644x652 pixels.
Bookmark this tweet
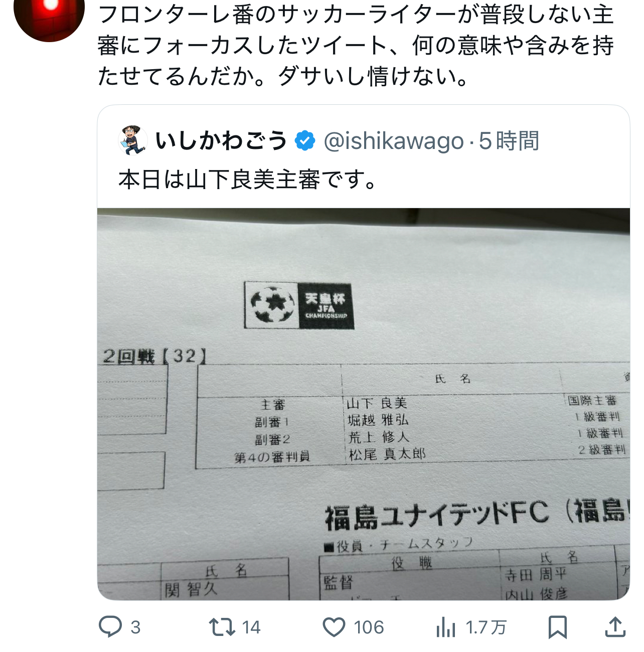pyautogui.click(x=557, y=627)
